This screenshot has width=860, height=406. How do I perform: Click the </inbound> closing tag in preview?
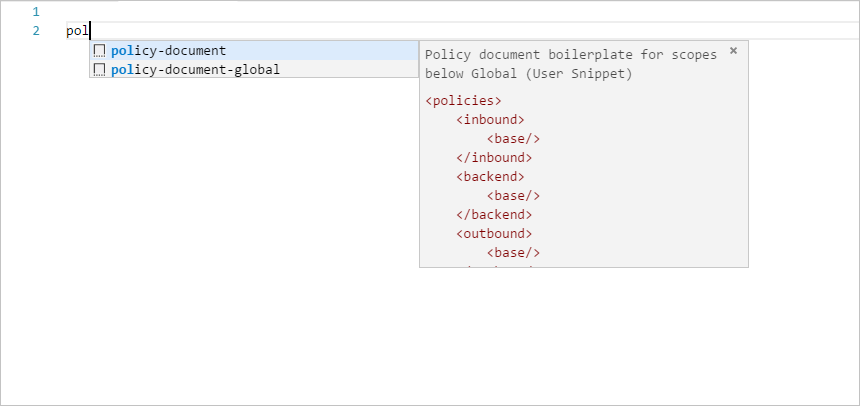point(494,157)
